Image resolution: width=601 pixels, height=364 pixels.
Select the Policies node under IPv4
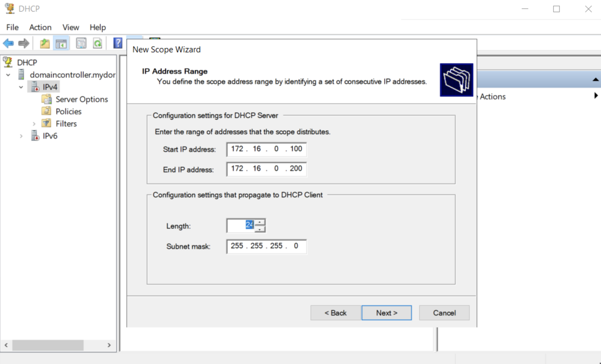click(x=68, y=111)
